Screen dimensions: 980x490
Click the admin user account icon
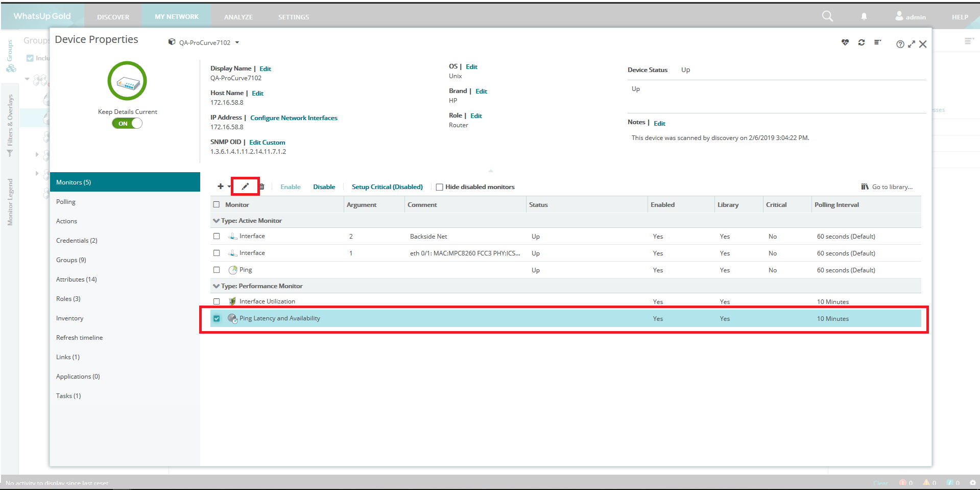coord(899,16)
